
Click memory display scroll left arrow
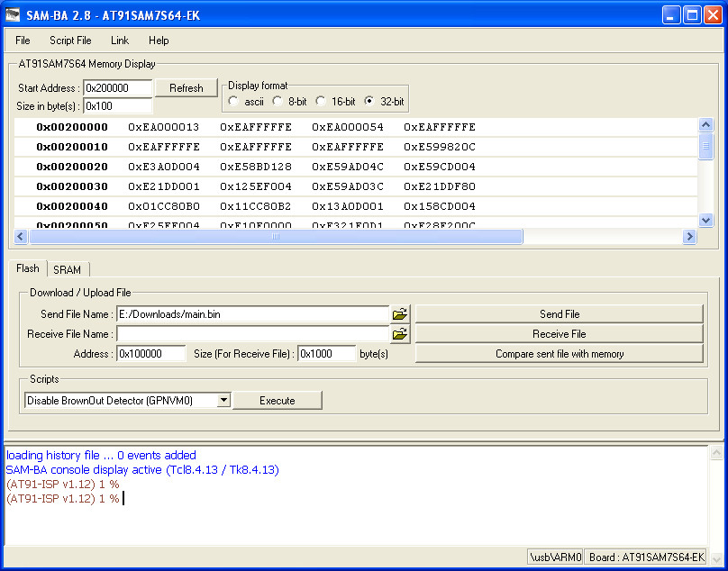21,236
